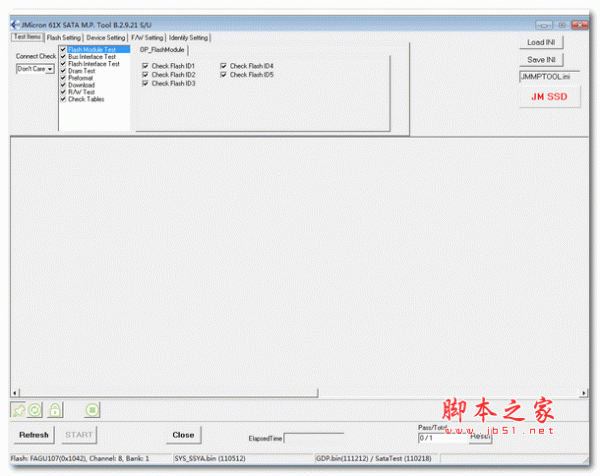Switch to the Flash Setting tab
The width and height of the screenshot is (600, 476).
click(64, 37)
